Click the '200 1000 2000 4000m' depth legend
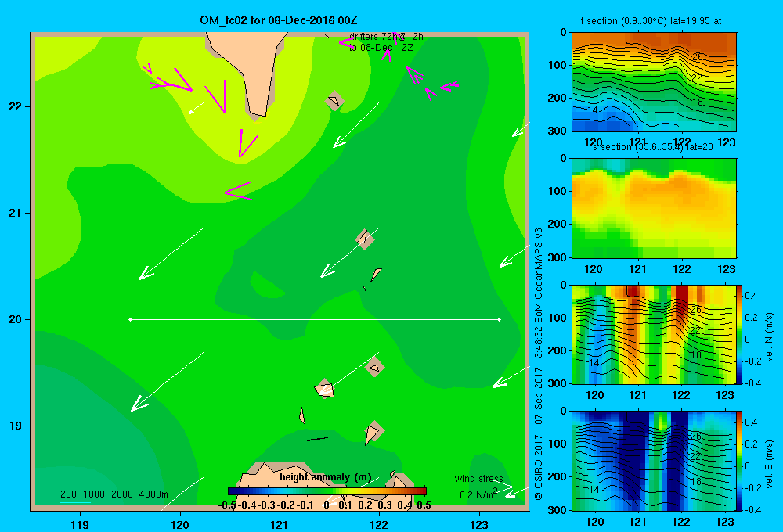Screen dimensions: 783x532 [114, 494]
